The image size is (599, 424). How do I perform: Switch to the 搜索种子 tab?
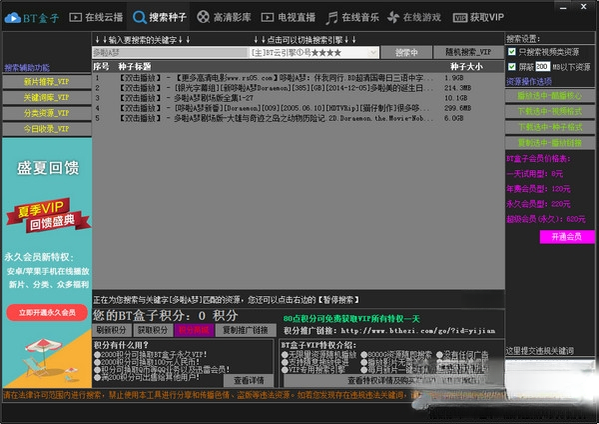click(159, 17)
